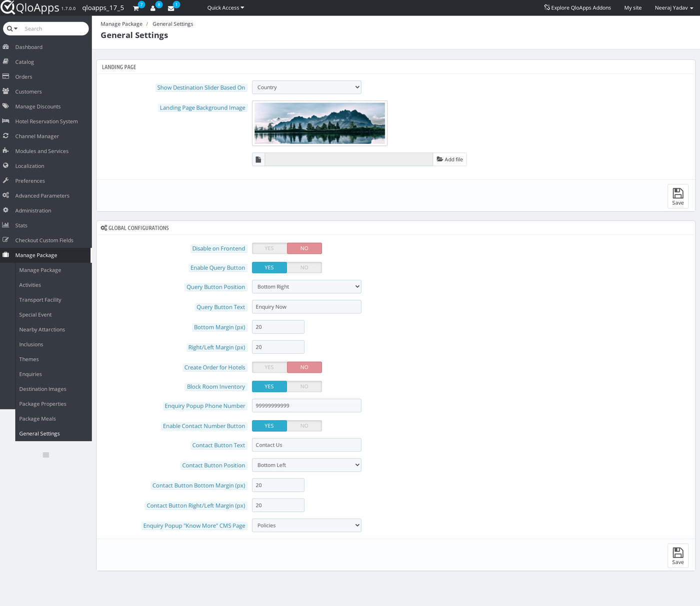Click the Dashboard icon in sidebar
The image size is (700, 606).
click(x=6, y=47)
